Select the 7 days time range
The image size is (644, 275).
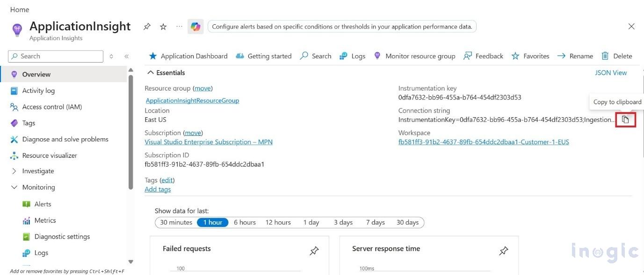point(375,222)
